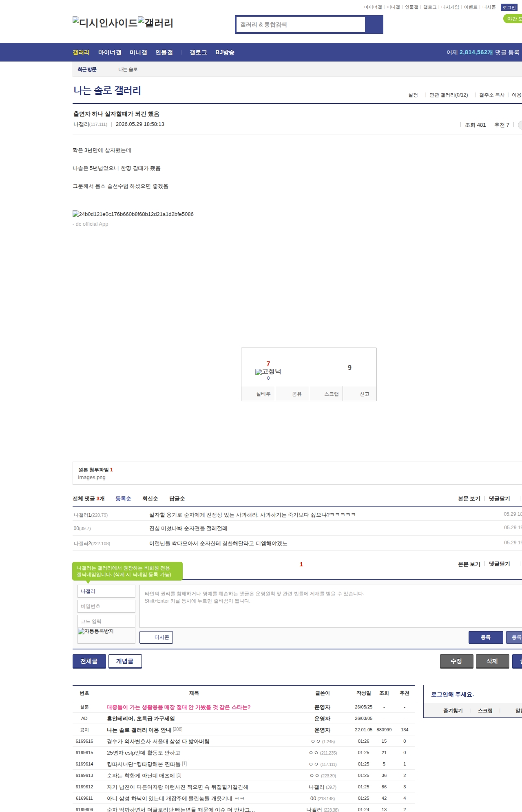Open attached file images.png
Screen dimensions: 522x812
pyautogui.click(x=92, y=478)
